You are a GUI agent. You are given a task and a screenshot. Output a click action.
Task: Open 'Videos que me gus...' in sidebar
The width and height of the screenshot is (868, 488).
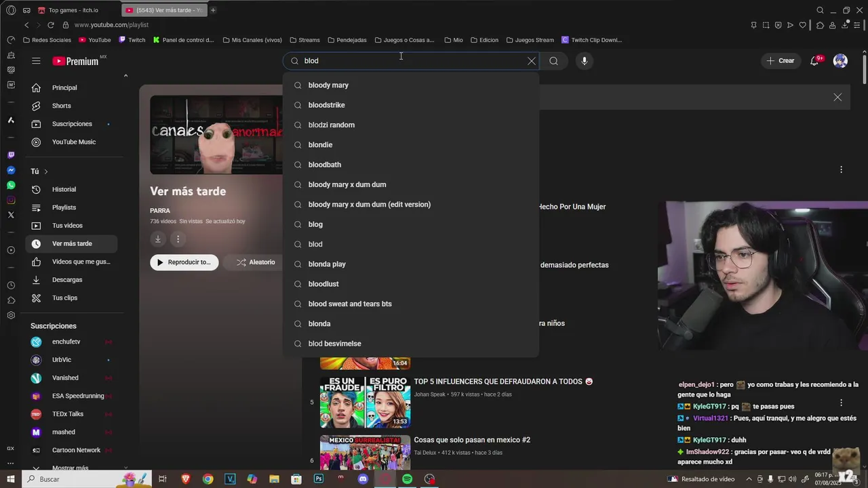[x=71, y=262]
